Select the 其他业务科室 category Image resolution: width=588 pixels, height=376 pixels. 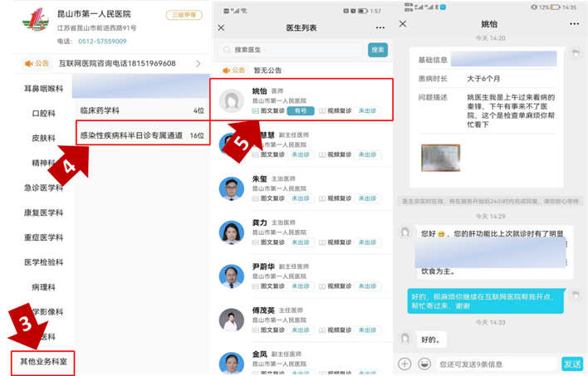coord(43,362)
